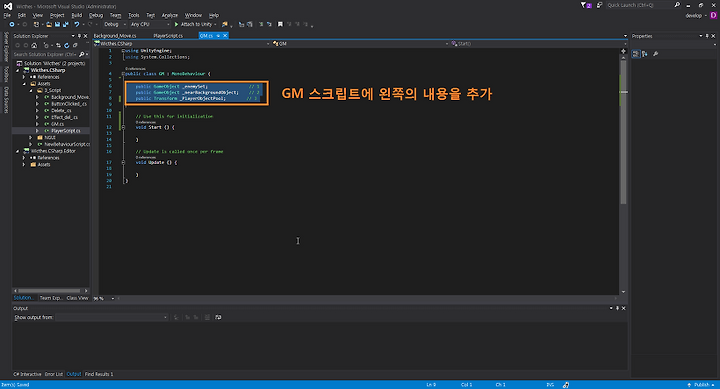Pin the Solution Explorer panel
Image resolution: width=720 pixels, height=389 pixels.
pyautogui.click(x=79, y=36)
